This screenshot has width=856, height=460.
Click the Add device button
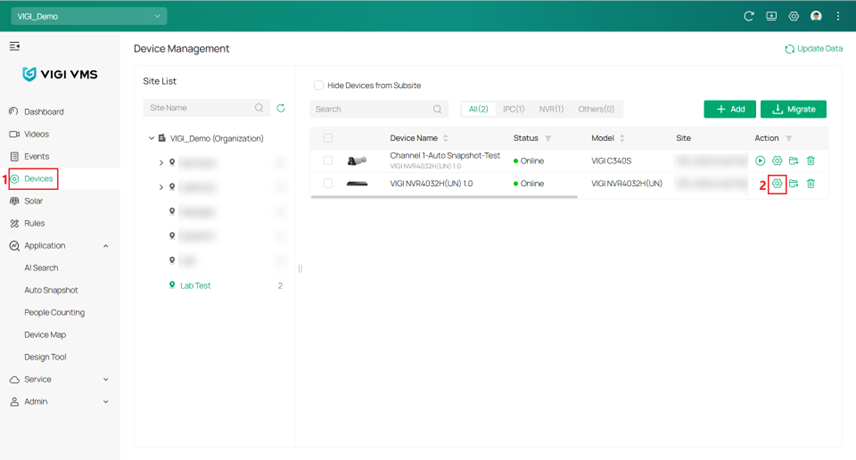pyautogui.click(x=730, y=109)
